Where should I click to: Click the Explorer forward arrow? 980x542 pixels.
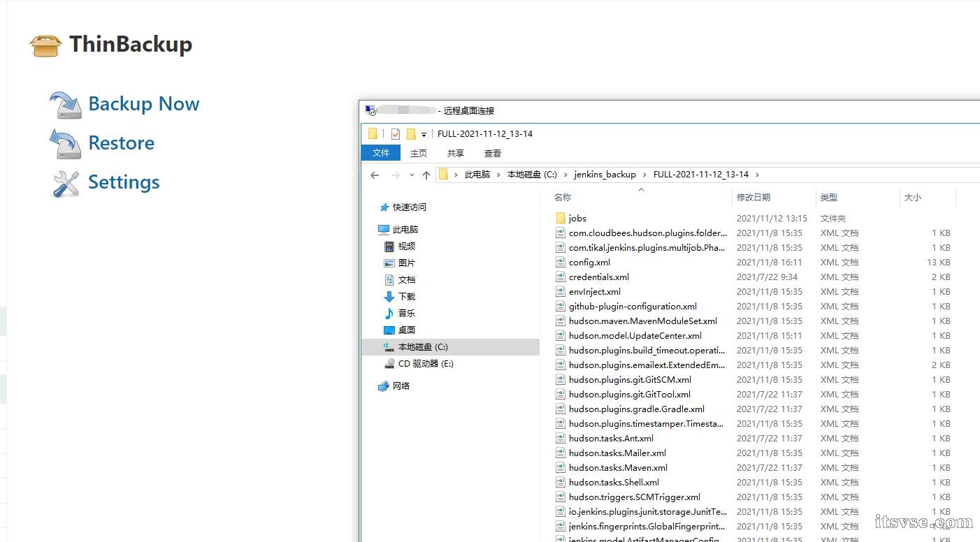click(396, 175)
